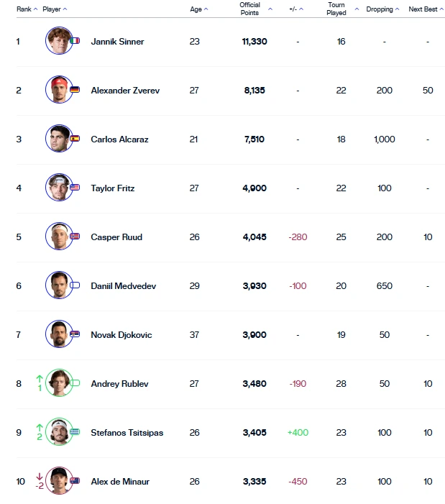Sort the table by Rank column
This screenshot has width=445, height=504.
click(x=27, y=9)
